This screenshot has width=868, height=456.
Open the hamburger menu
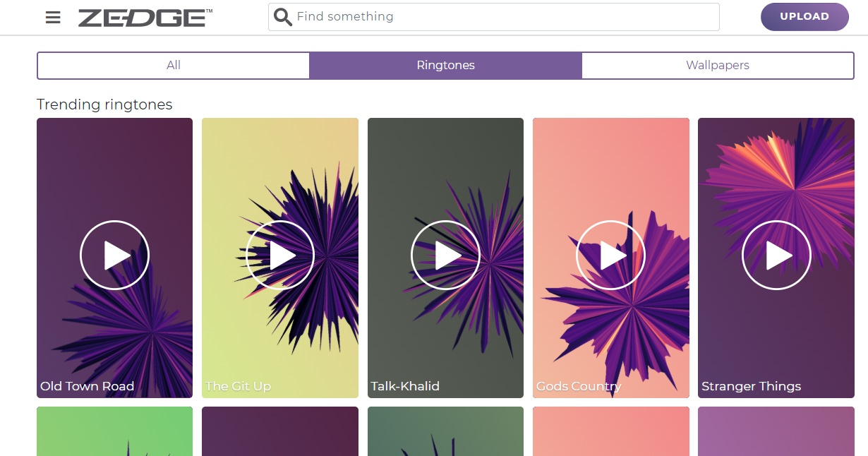53,17
